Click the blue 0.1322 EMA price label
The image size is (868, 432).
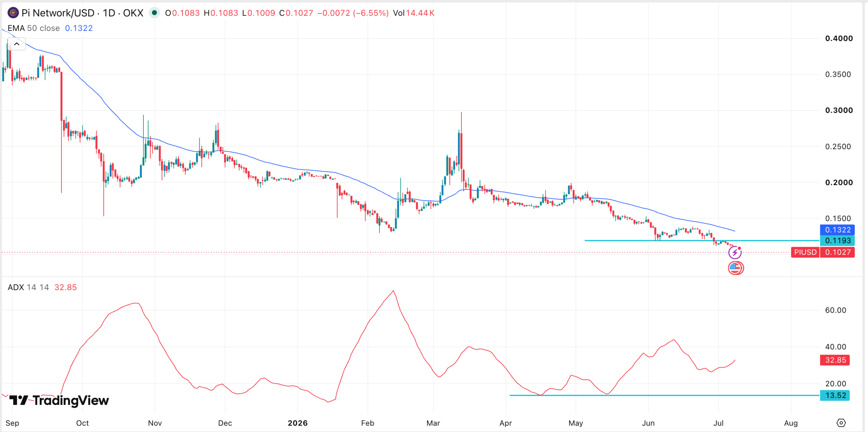tap(837, 230)
